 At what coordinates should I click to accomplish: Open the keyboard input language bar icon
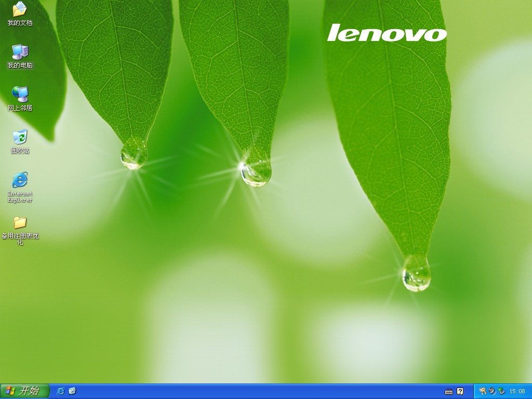pos(449,391)
